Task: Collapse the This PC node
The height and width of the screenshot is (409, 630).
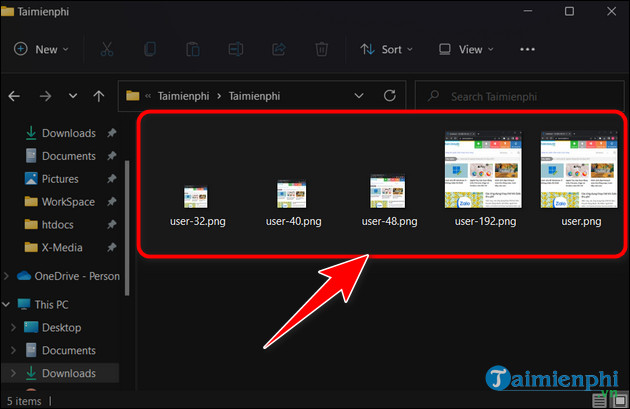Action: 6,305
